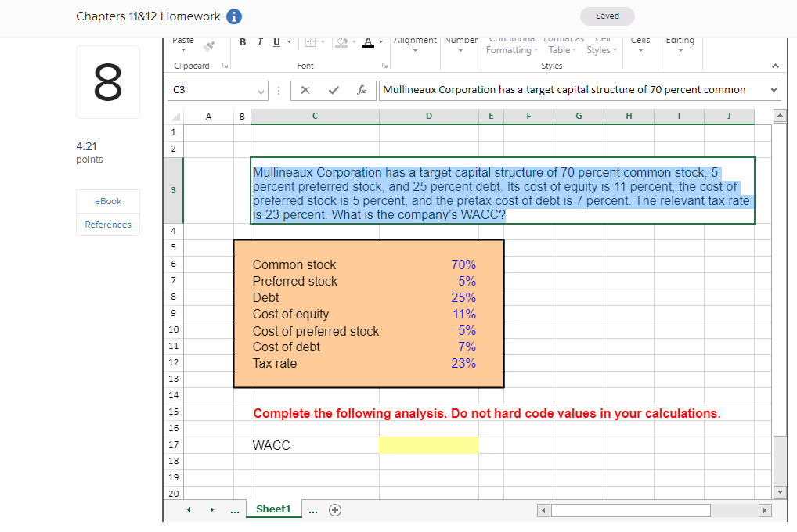Cancel formula entry with X icon
This screenshot has height=532, width=797.
coord(305,91)
